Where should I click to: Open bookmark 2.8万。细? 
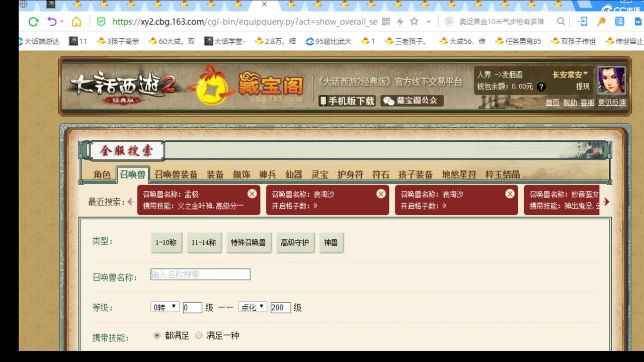(x=275, y=41)
